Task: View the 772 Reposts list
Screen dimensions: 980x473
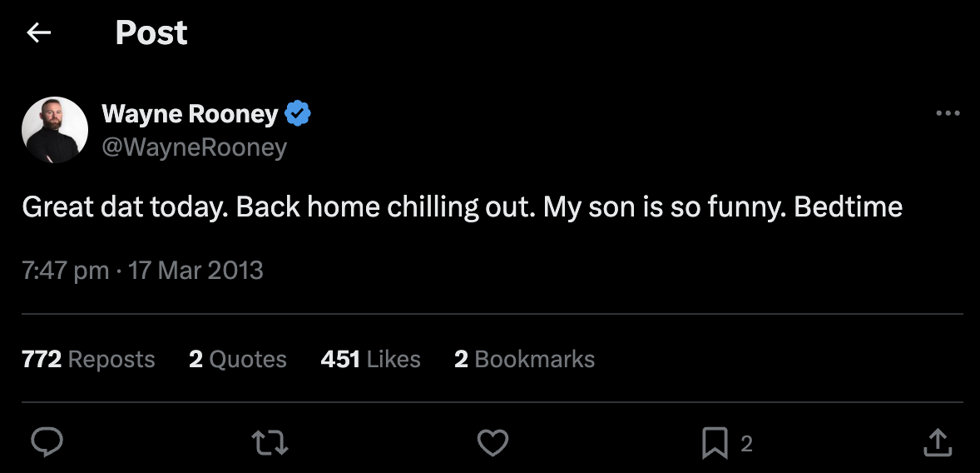Action: (x=88, y=359)
